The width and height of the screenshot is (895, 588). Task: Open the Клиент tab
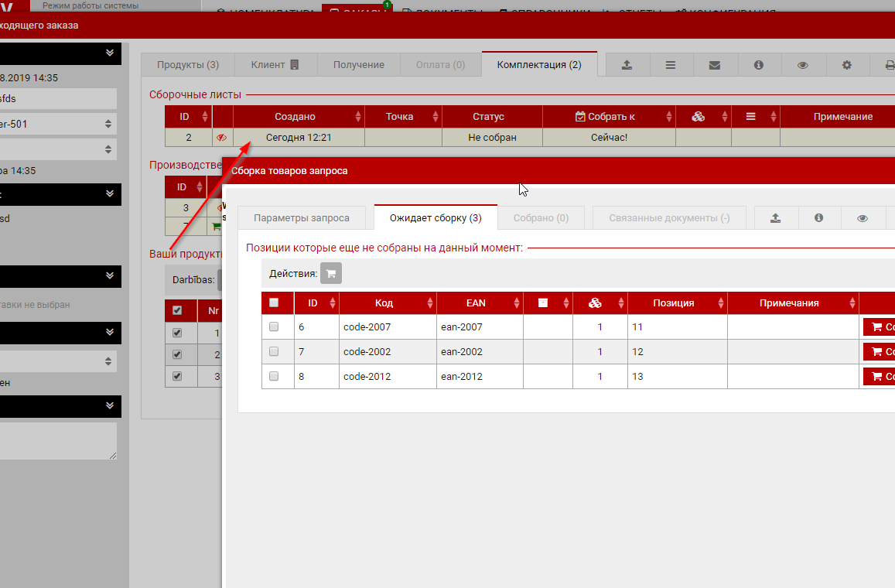coord(274,65)
